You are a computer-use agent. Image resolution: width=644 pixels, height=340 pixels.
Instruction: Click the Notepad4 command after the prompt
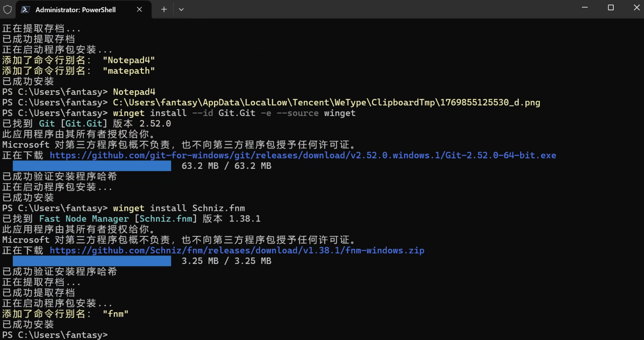tap(134, 92)
